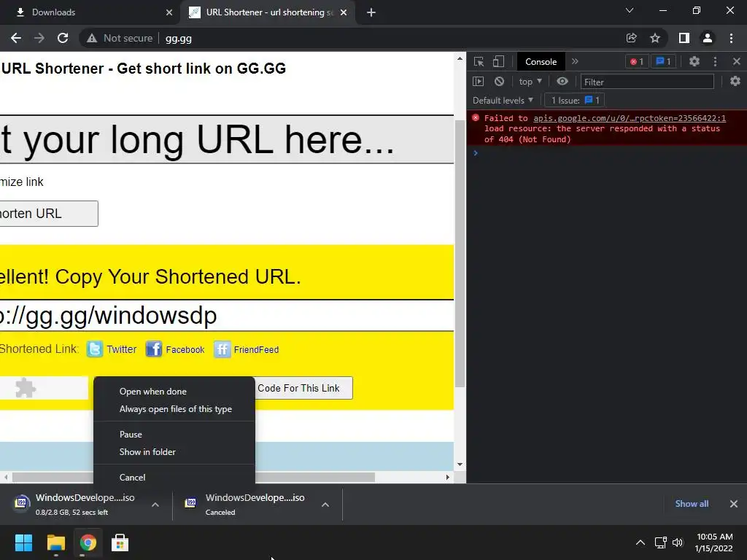Select Always open files of this type
Screen dimensions: 747x560
tap(174, 409)
